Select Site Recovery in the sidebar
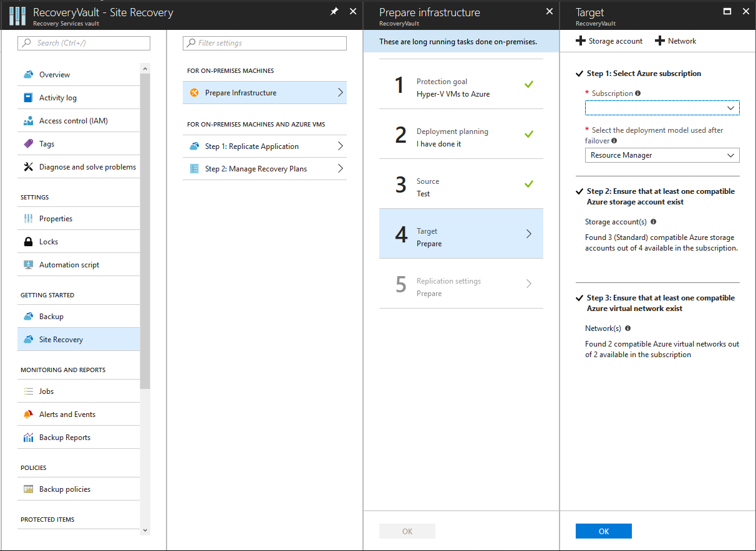Screen dimensions: 756x551 79,340
